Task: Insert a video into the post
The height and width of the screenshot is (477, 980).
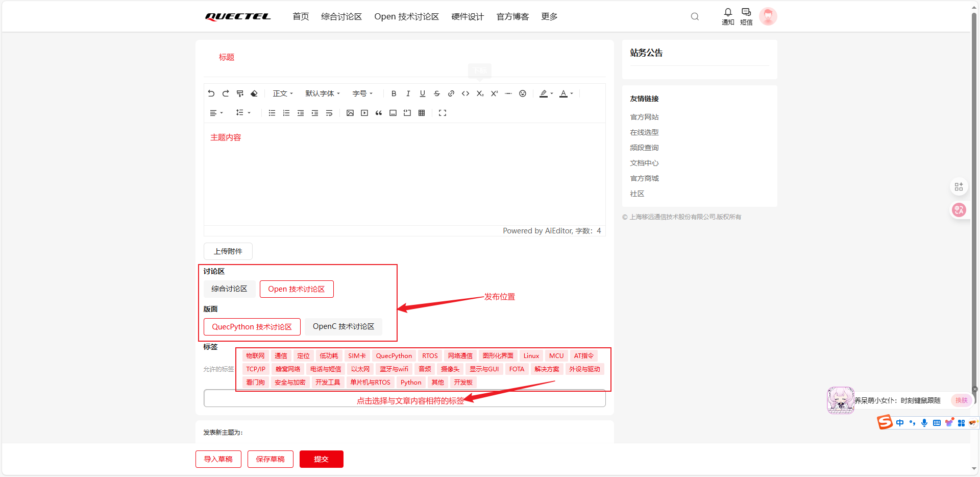Action: point(364,113)
